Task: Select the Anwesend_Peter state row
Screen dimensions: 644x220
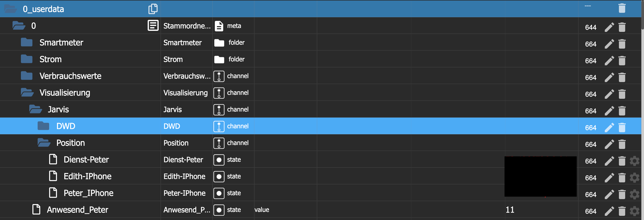Action: [77, 210]
